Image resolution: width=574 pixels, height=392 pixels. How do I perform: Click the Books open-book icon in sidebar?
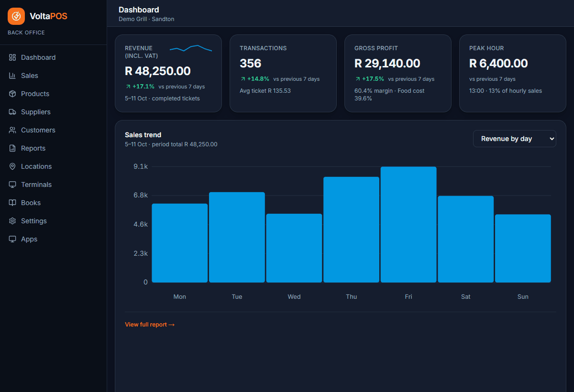(x=12, y=203)
